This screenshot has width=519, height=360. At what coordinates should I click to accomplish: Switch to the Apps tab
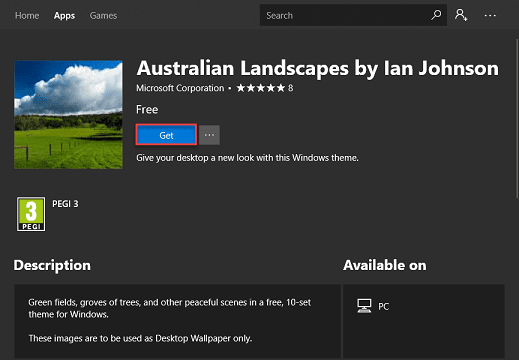coord(64,15)
